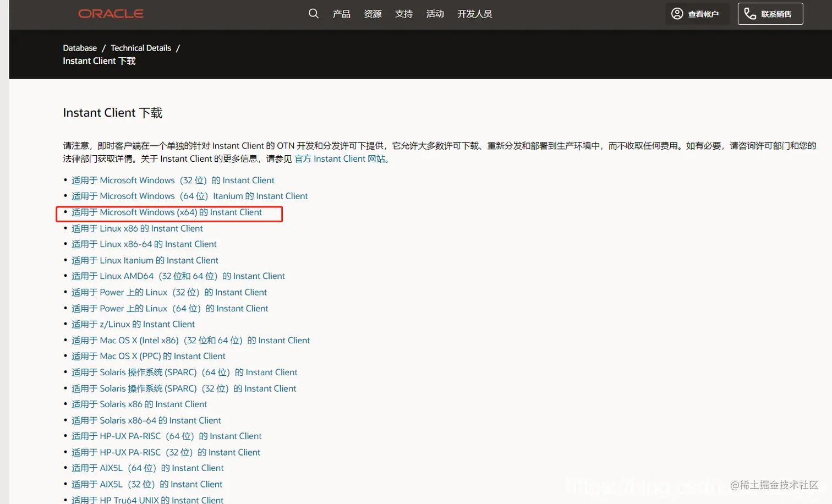
Task: Open Microsoft Windows (32 位) Instant Client link
Action: (173, 180)
